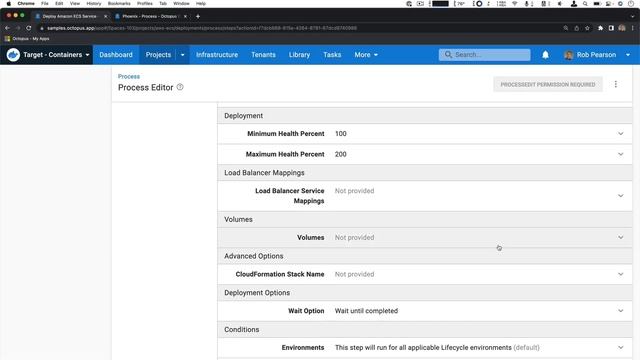Open Spotlight search in menu bar

585,4
